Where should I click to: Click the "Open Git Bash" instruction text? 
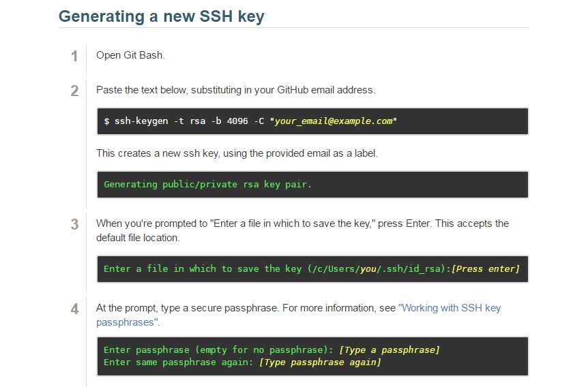click(130, 55)
